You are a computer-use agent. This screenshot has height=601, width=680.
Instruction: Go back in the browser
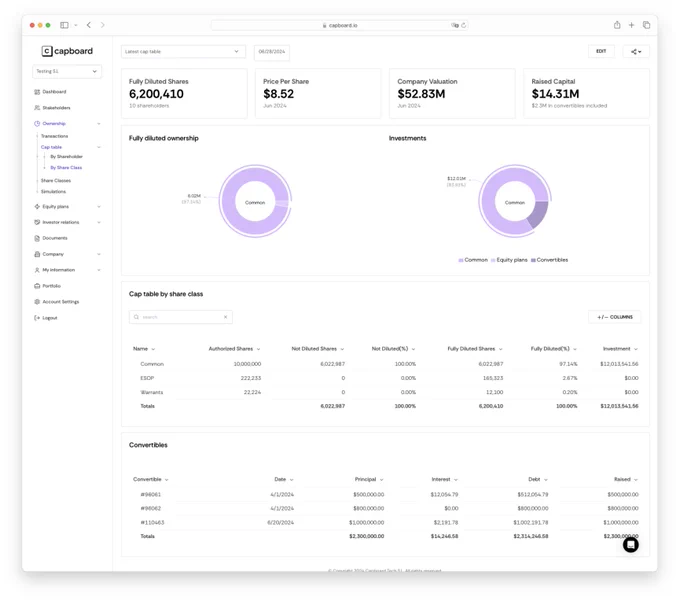point(89,25)
